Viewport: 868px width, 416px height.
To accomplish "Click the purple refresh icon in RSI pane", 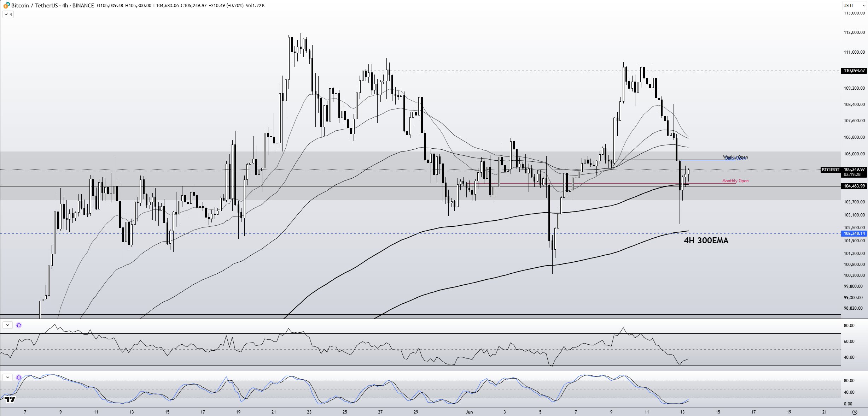I will (x=19, y=325).
